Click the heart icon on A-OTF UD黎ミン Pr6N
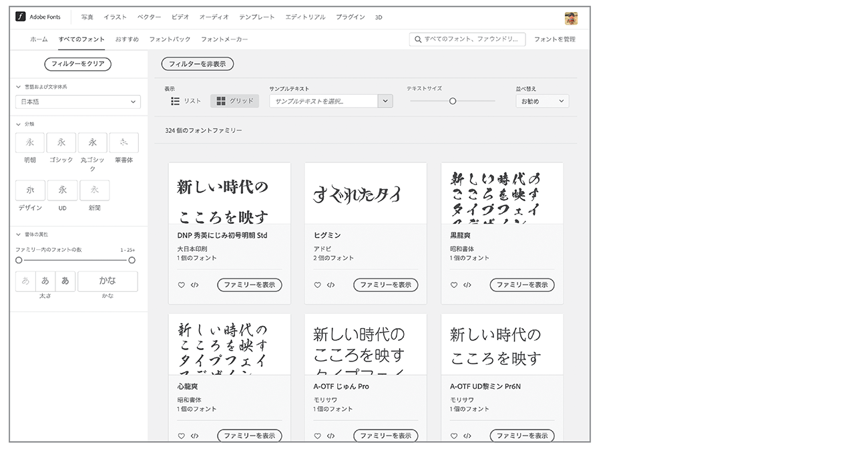The image size is (868, 449). (x=454, y=436)
